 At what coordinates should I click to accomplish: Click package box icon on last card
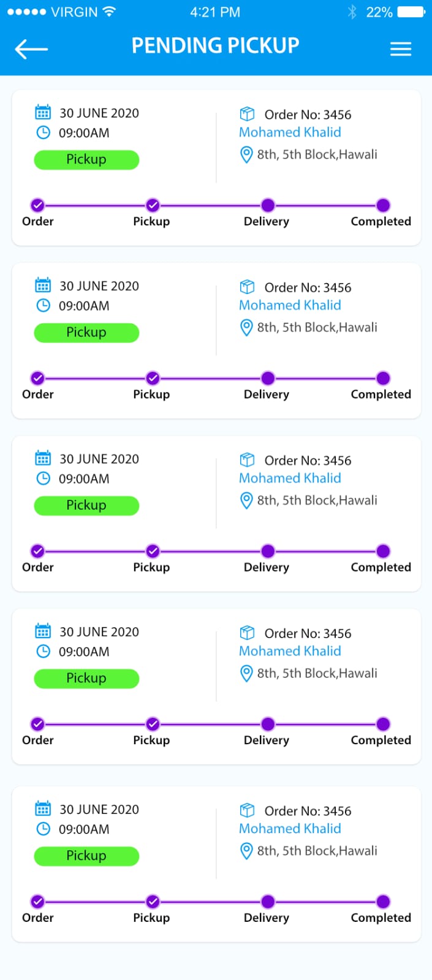coord(247,811)
